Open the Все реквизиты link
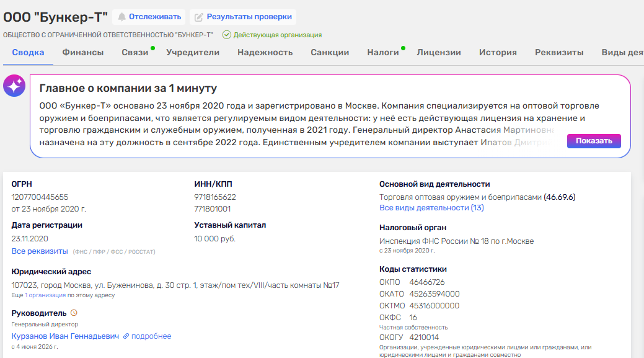644x358 pixels. pyautogui.click(x=40, y=251)
